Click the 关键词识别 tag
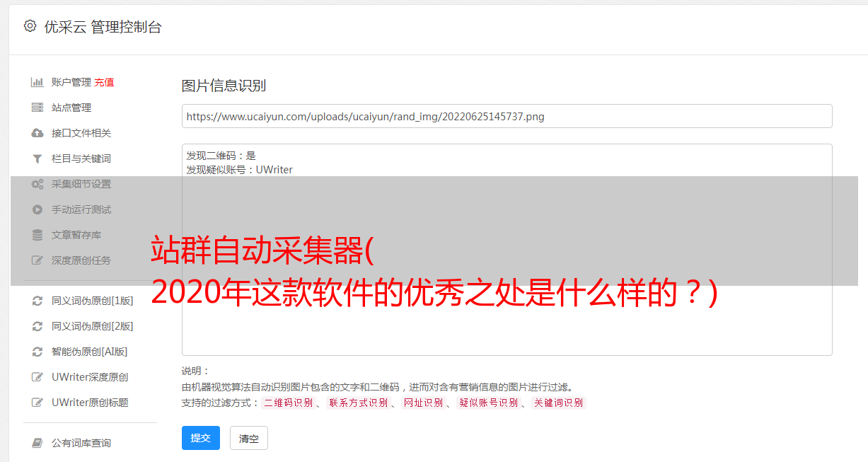The image size is (868, 462). 559,403
